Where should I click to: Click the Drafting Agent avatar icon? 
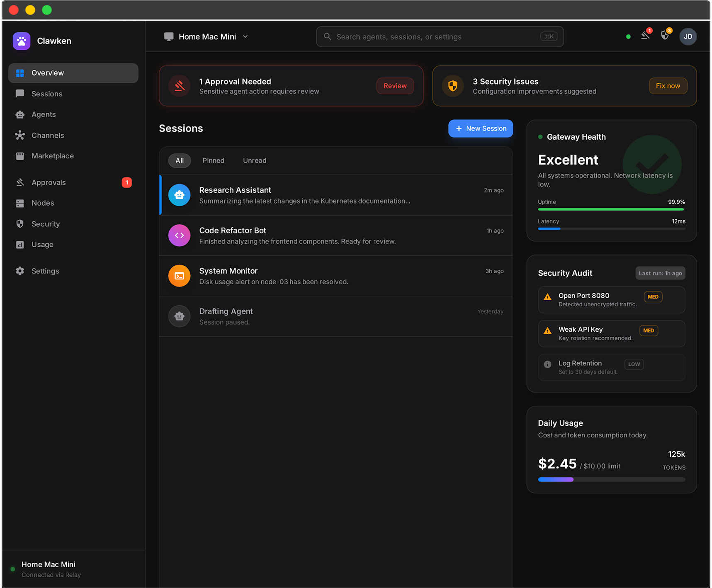pyautogui.click(x=179, y=316)
